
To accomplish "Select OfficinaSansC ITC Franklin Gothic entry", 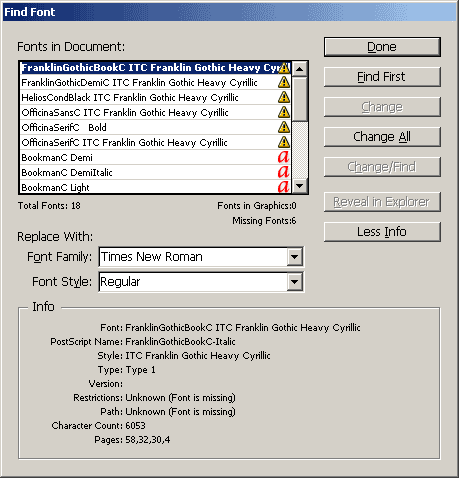I will 155,112.
